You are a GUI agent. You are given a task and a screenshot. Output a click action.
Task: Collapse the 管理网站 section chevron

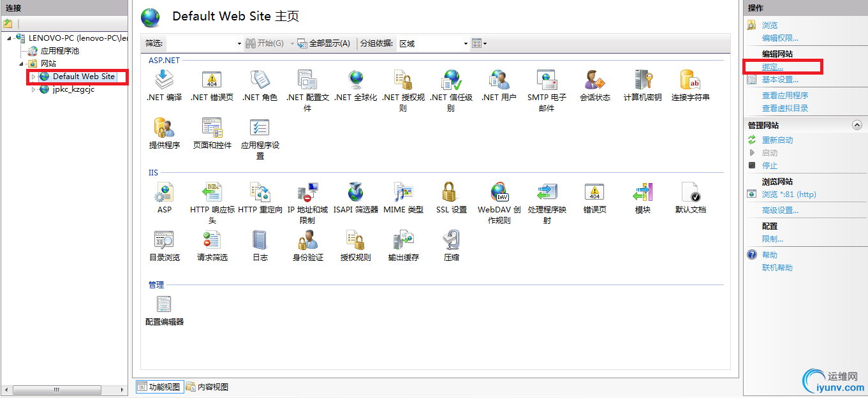click(x=857, y=126)
